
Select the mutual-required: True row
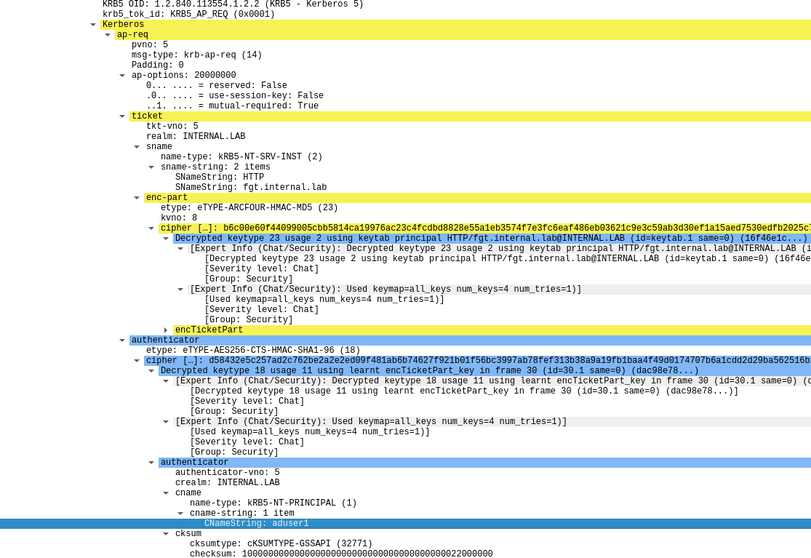pyautogui.click(x=232, y=106)
